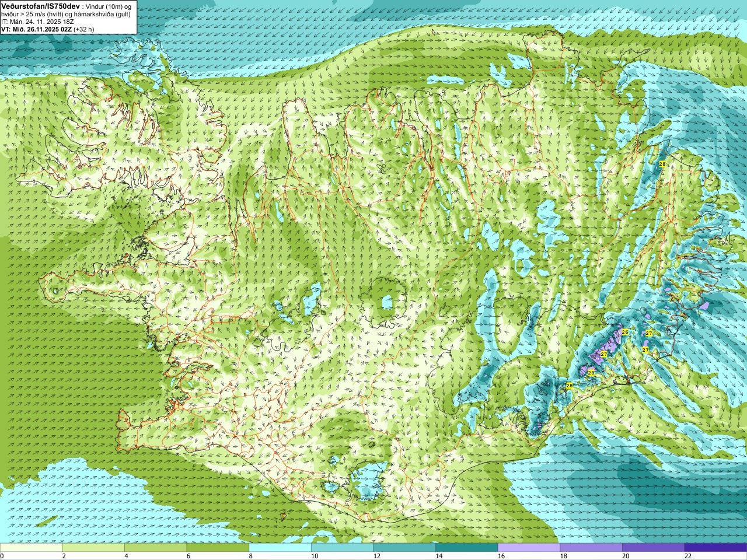Click the 12–14 m/s teal legend swatch
The height and width of the screenshot is (560, 747).
(x=404, y=548)
